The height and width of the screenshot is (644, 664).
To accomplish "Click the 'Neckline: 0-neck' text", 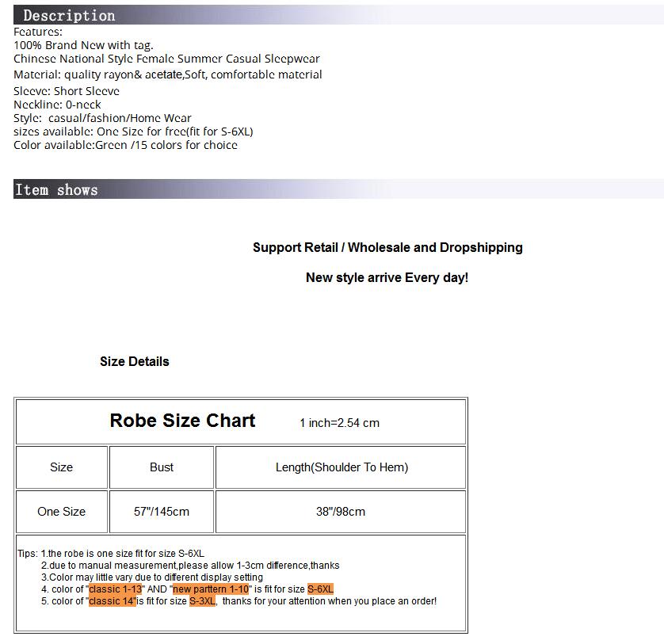I will tap(57, 105).
